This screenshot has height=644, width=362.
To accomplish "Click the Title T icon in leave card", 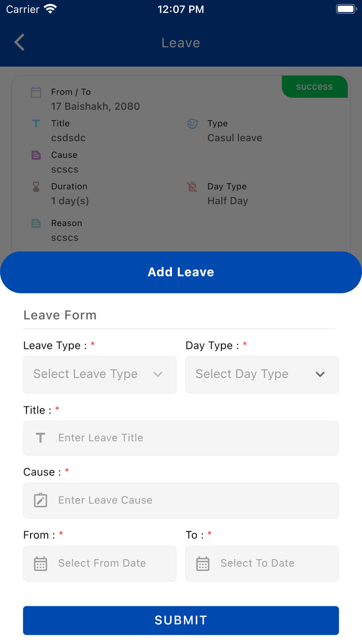I will pos(36,124).
